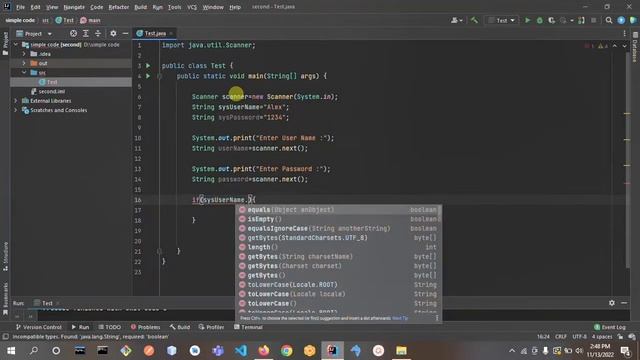Screen dimensions: 640x360
Task: Click the stop process square icon
Action: coord(593,20)
